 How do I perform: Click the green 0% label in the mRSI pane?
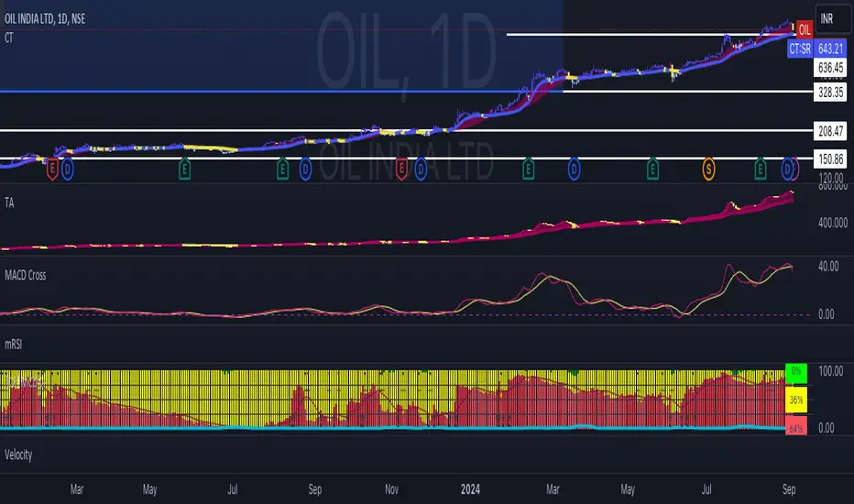(795, 373)
